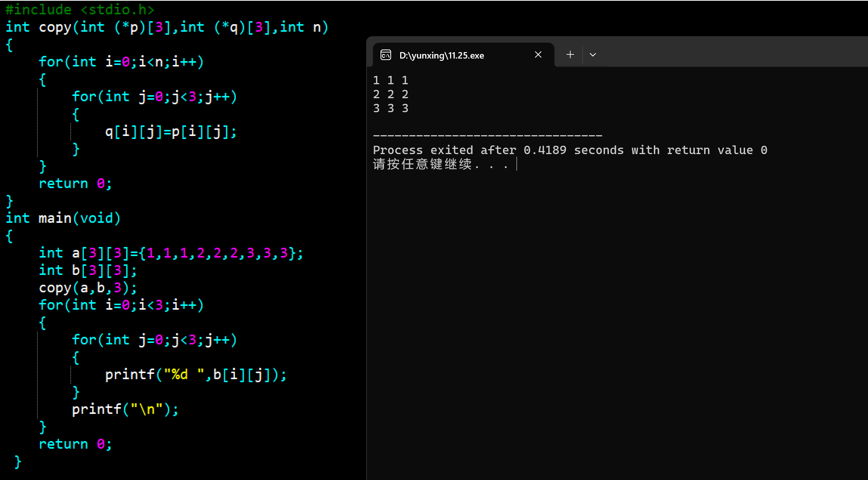Click the printf("\n"); statement
The image size is (868, 480).
pyautogui.click(x=125, y=409)
